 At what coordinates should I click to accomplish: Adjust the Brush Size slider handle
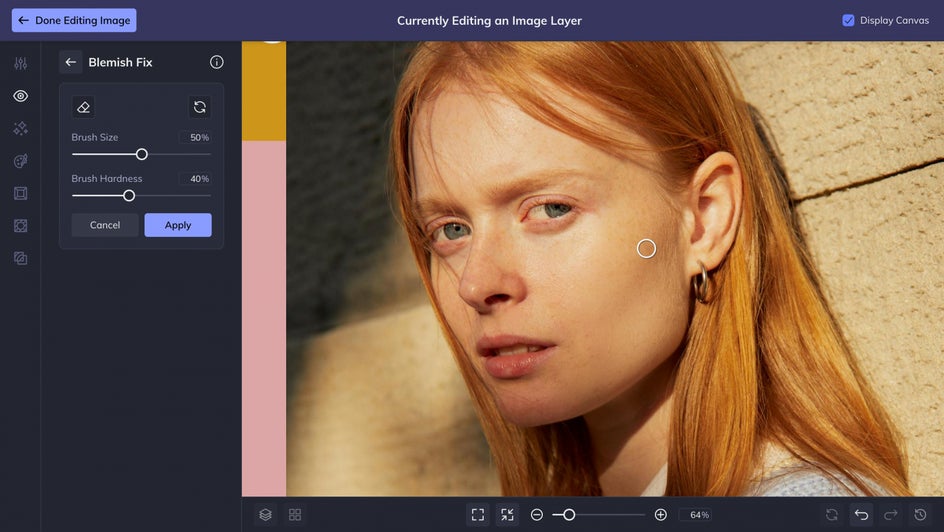[x=141, y=155]
